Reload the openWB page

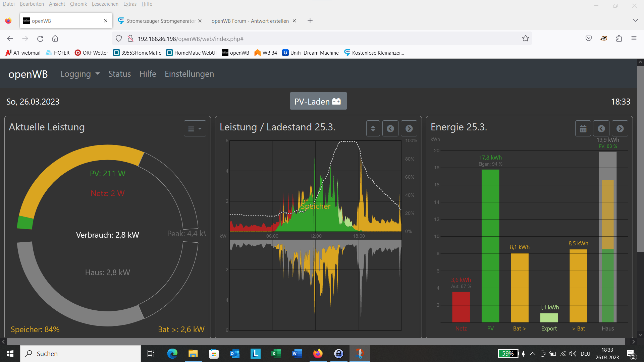(x=40, y=39)
